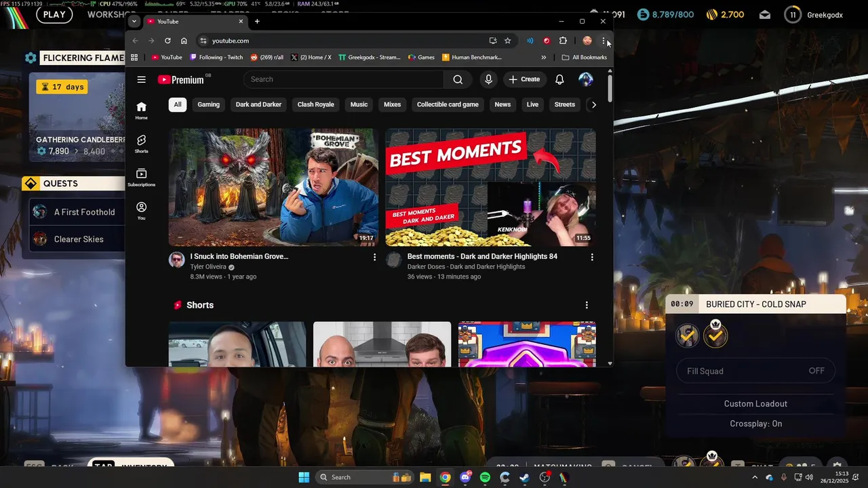Open the Darker Doses channel name link
This screenshot has width=868, height=488.
tap(466, 267)
